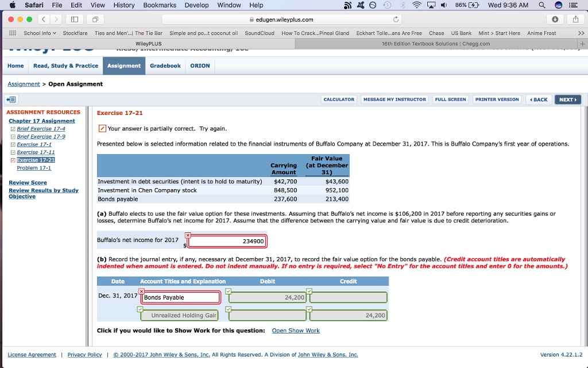The height and width of the screenshot is (368, 588).
Task: Click the Safari share icon
Action: click(575, 20)
